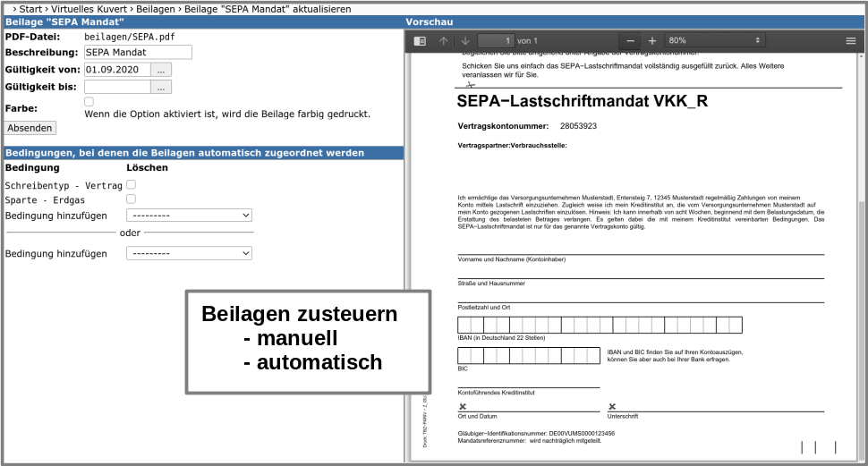
Task: Click the Gültigkeit von date field
Action: [117, 70]
